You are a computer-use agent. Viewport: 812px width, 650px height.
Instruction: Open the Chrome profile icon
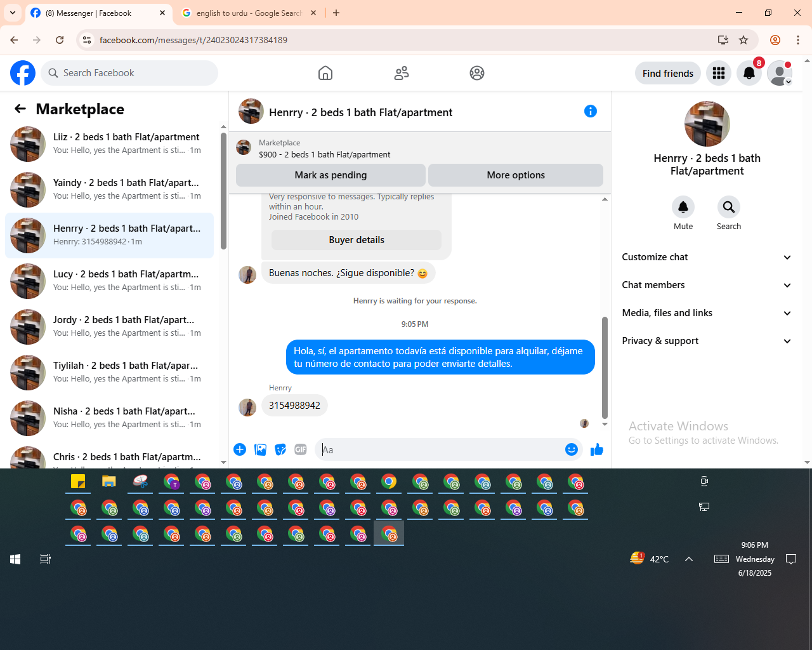coord(775,40)
